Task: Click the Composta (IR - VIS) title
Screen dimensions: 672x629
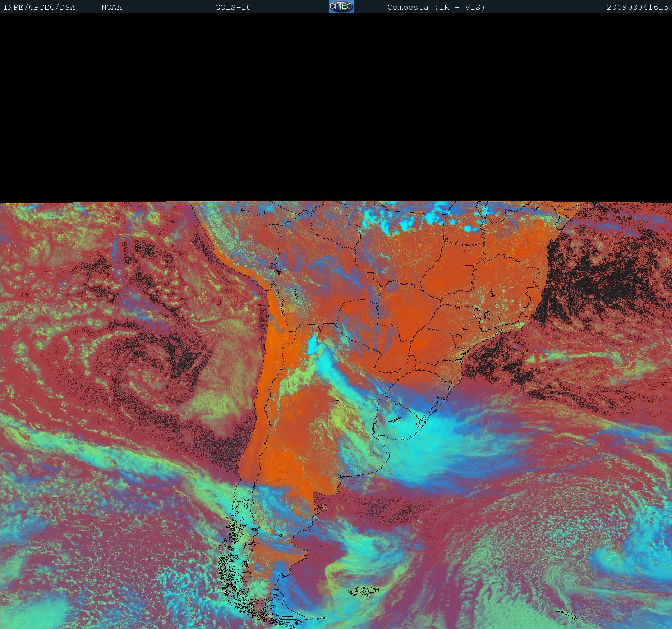Action: pyautogui.click(x=436, y=8)
